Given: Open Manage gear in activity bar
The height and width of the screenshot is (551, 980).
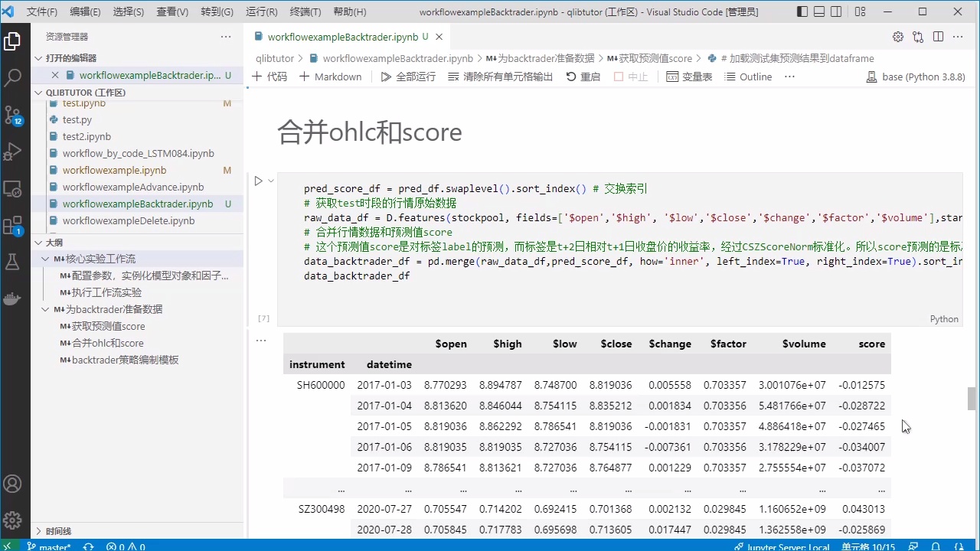Looking at the screenshot, I should tap(12, 520).
